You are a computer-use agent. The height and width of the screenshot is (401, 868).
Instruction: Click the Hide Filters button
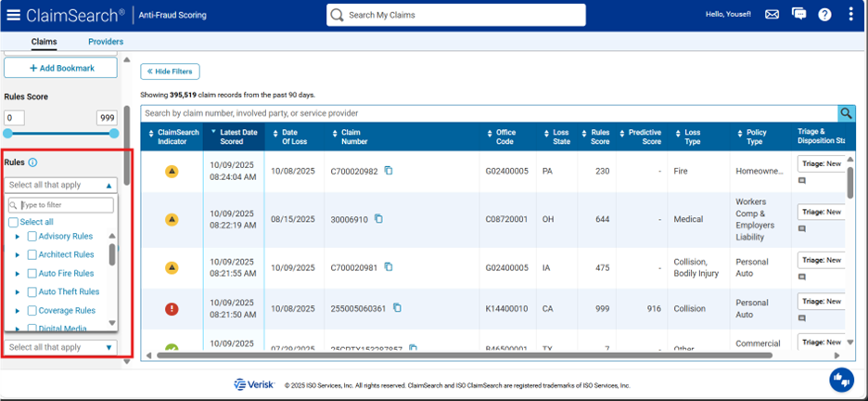coord(170,71)
